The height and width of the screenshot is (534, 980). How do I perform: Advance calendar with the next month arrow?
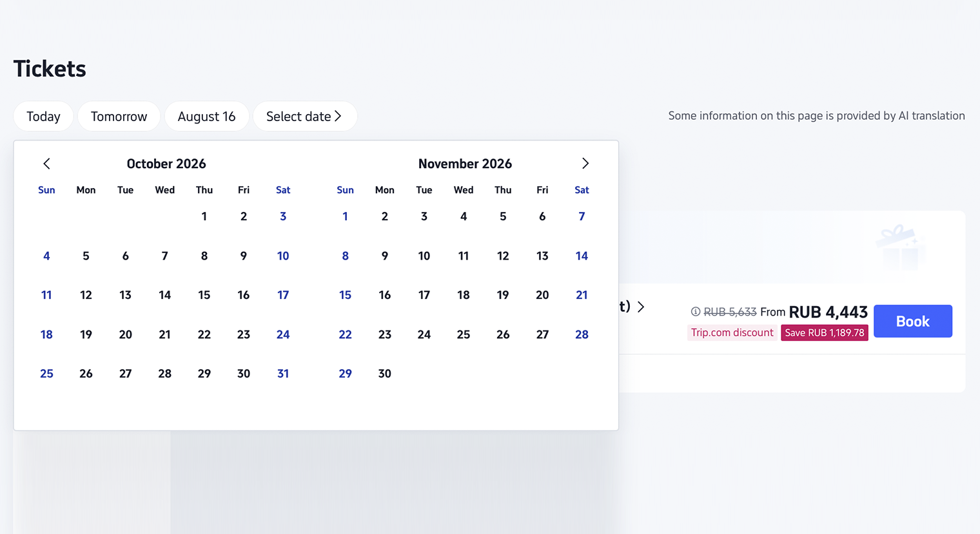pos(585,164)
